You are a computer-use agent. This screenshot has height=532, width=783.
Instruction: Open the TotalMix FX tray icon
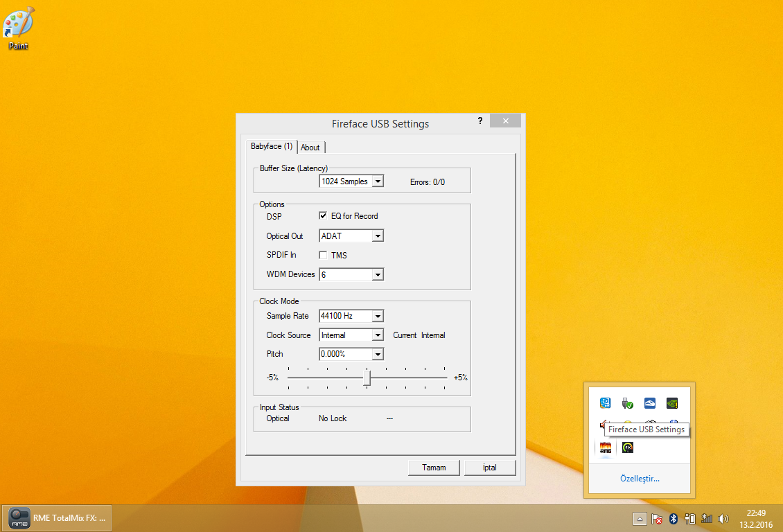tap(628, 447)
